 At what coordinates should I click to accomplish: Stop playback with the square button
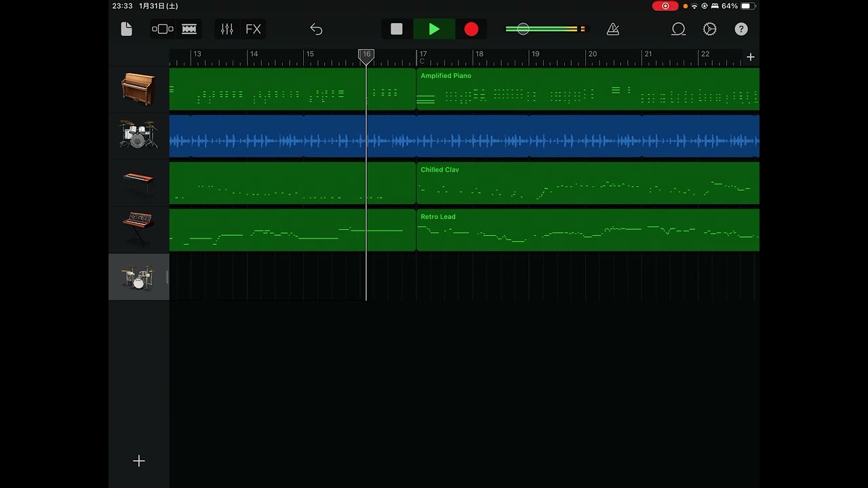click(x=397, y=29)
